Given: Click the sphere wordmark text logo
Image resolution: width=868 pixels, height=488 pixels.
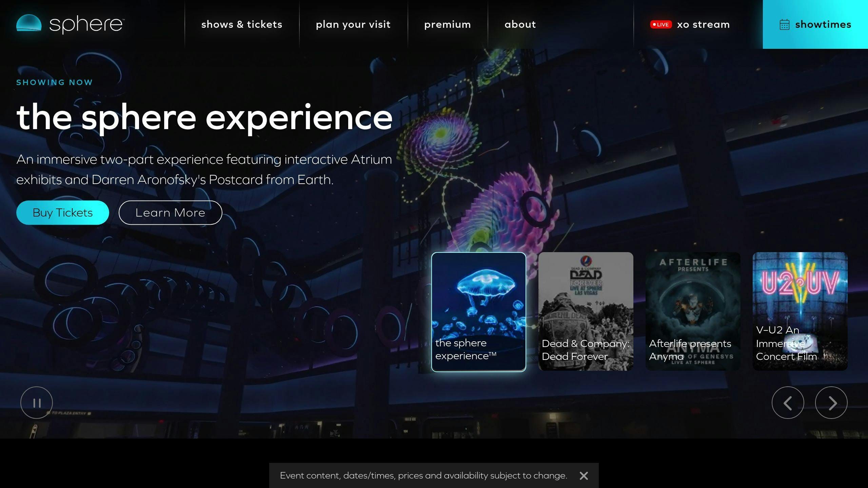Looking at the screenshot, I should pos(86,24).
